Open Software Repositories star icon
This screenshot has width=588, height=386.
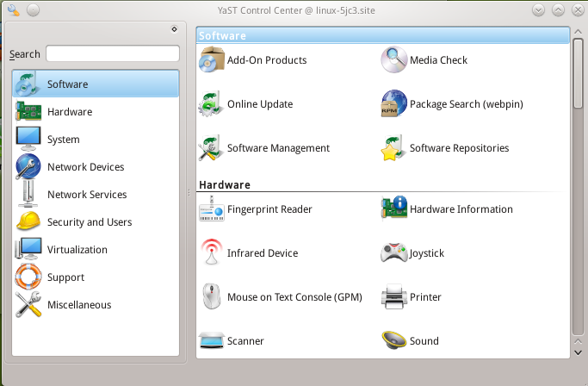[393, 147]
